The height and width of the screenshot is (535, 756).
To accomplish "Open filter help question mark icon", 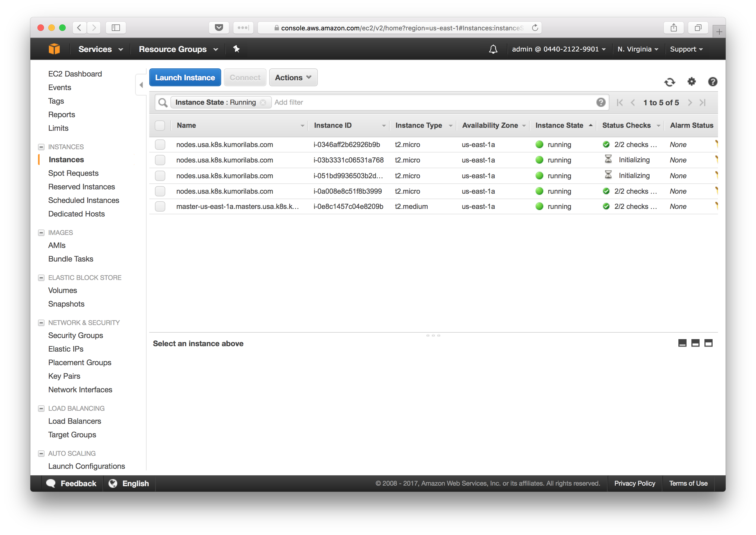I will pos(601,103).
